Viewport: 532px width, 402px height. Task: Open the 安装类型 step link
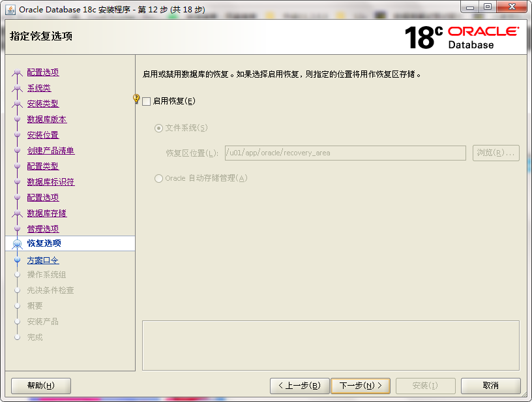pyautogui.click(x=43, y=104)
